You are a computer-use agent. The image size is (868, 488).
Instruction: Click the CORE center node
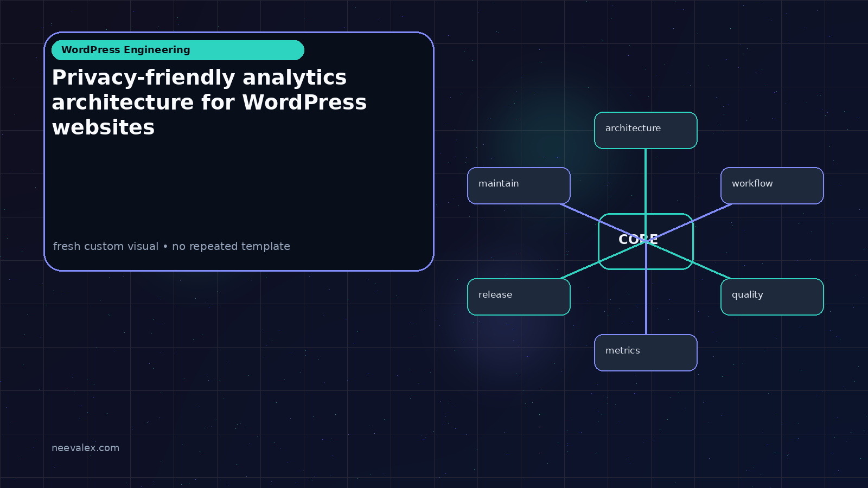(x=646, y=241)
